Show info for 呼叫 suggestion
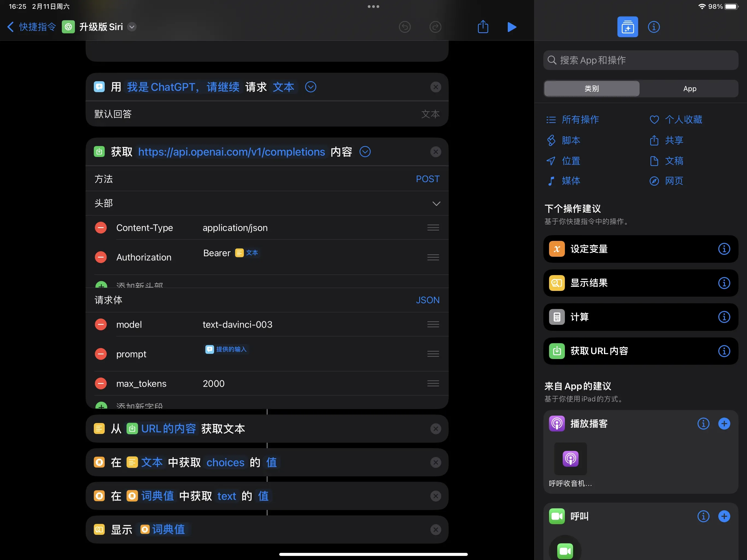Screen dimensions: 747x560 coord(703,516)
